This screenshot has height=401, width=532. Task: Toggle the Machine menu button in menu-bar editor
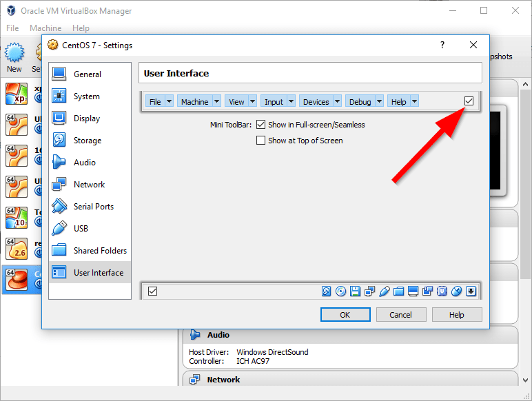[x=195, y=101]
